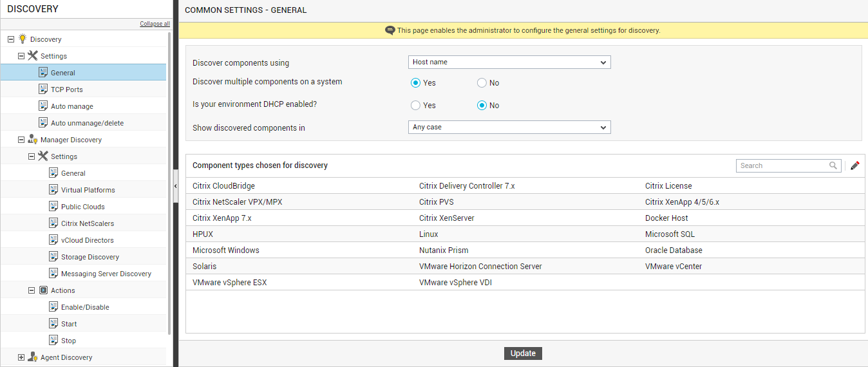Click the Start action page icon
Screen dimensions: 868x367
tap(53, 324)
